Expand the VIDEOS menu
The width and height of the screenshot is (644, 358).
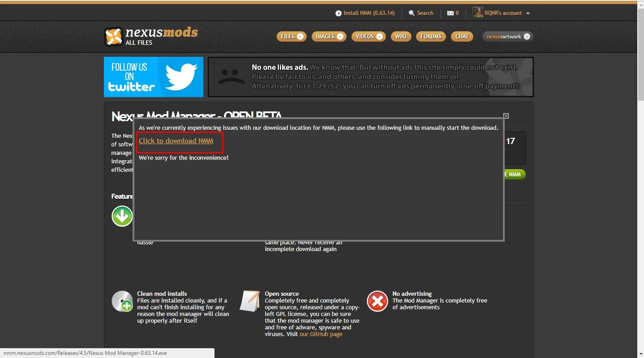(369, 37)
